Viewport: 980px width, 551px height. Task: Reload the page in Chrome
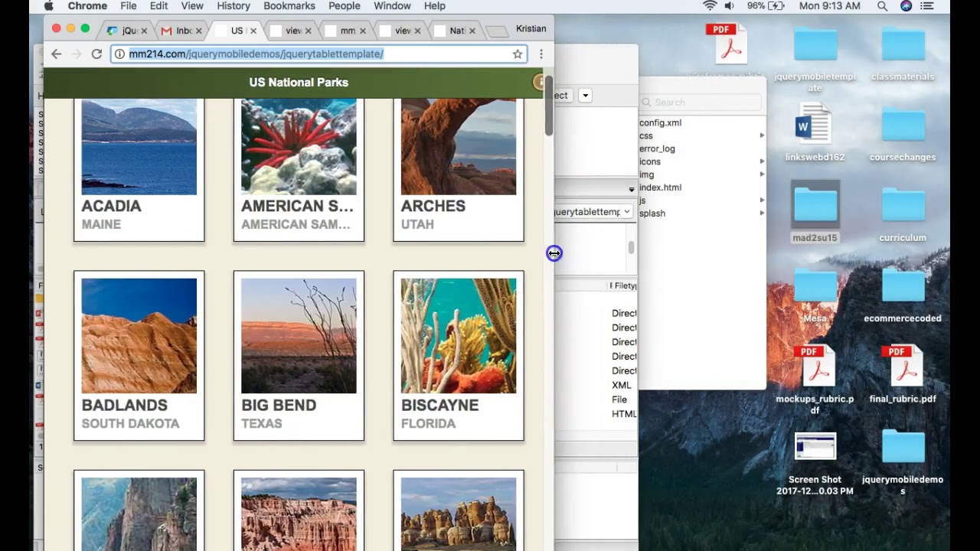(96, 54)
